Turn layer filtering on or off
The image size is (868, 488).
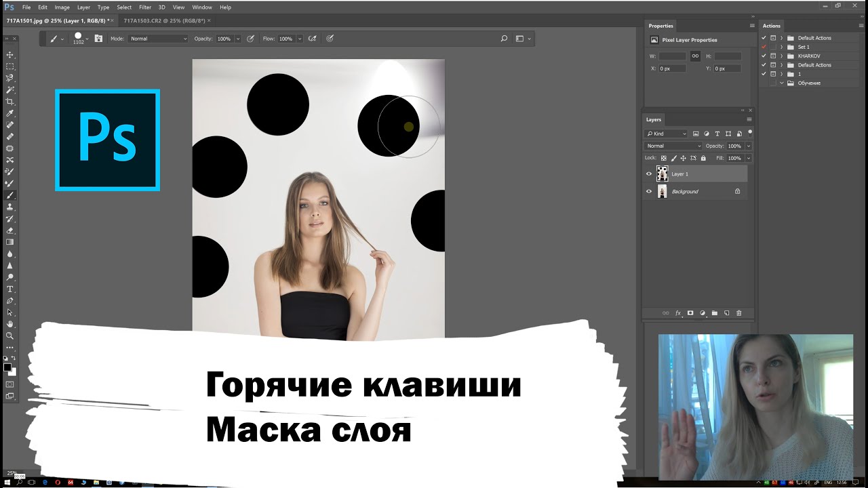coord(749,132)
